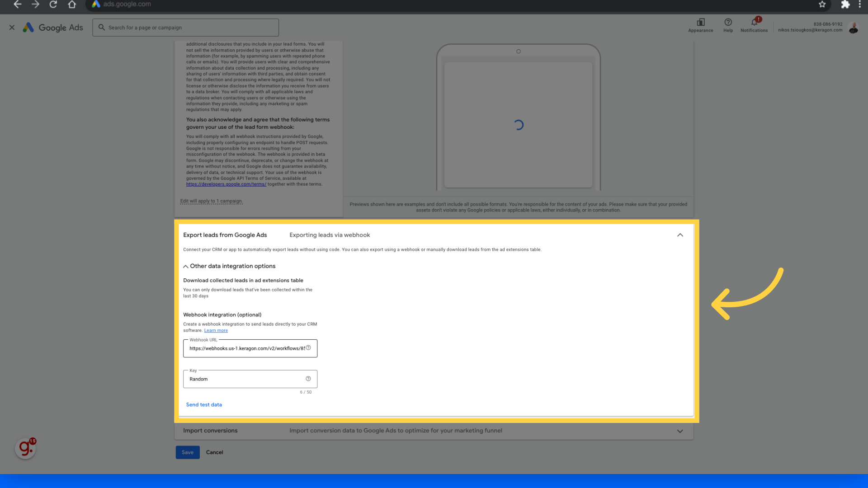The height and width of the screenshot is (488, 868).
Task: Reload the page with the refresh icon
Action: [x=53, y=5]
